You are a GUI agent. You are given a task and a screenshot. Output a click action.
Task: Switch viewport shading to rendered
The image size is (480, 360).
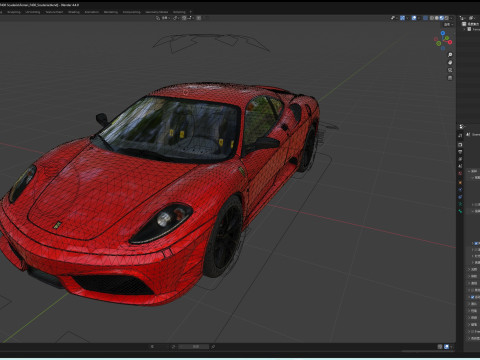tap(446, 18)
